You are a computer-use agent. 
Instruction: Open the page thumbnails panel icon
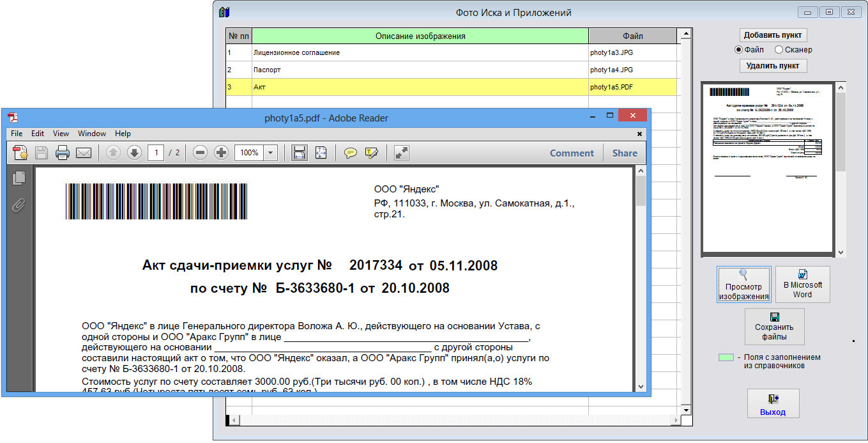(x=19, y=178)
